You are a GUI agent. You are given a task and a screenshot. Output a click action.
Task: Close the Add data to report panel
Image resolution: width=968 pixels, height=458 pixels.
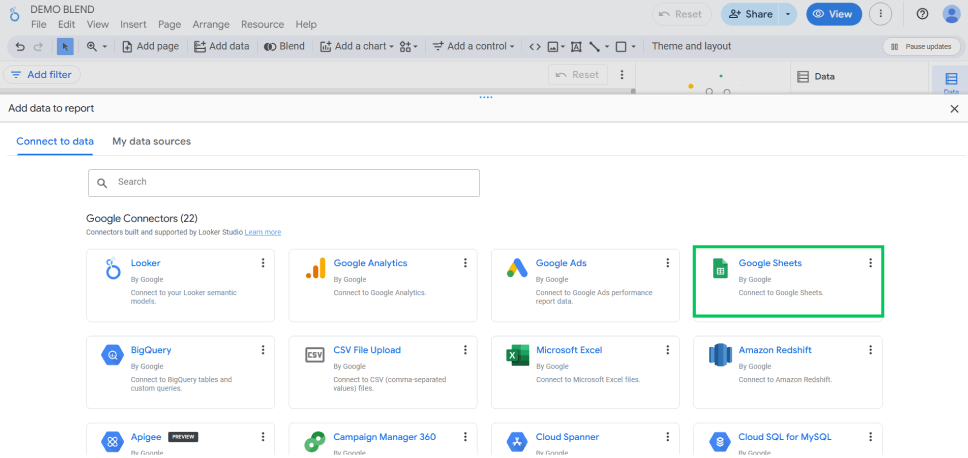pyautogui.click(x=953, y=109)
